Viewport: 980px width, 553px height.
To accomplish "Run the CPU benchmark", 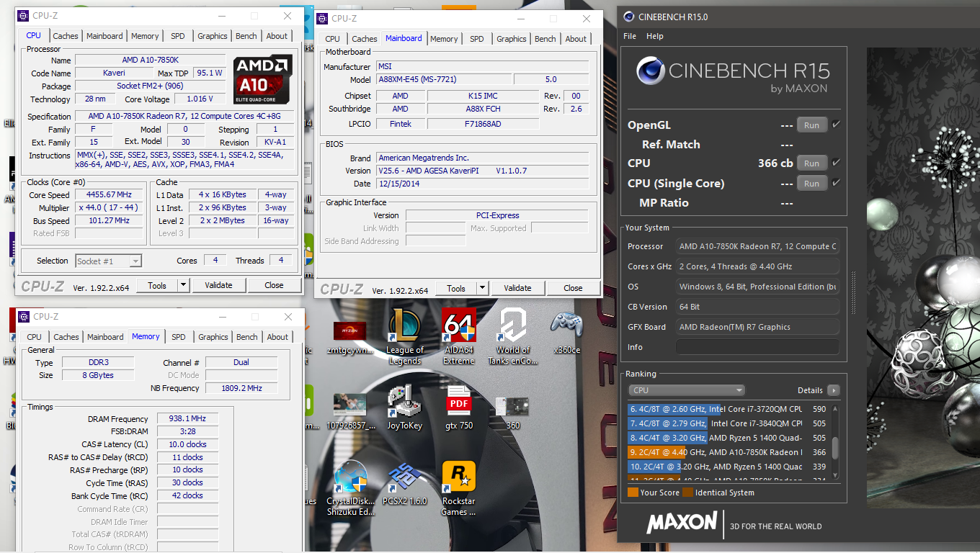I will click(x=811, y=163).
